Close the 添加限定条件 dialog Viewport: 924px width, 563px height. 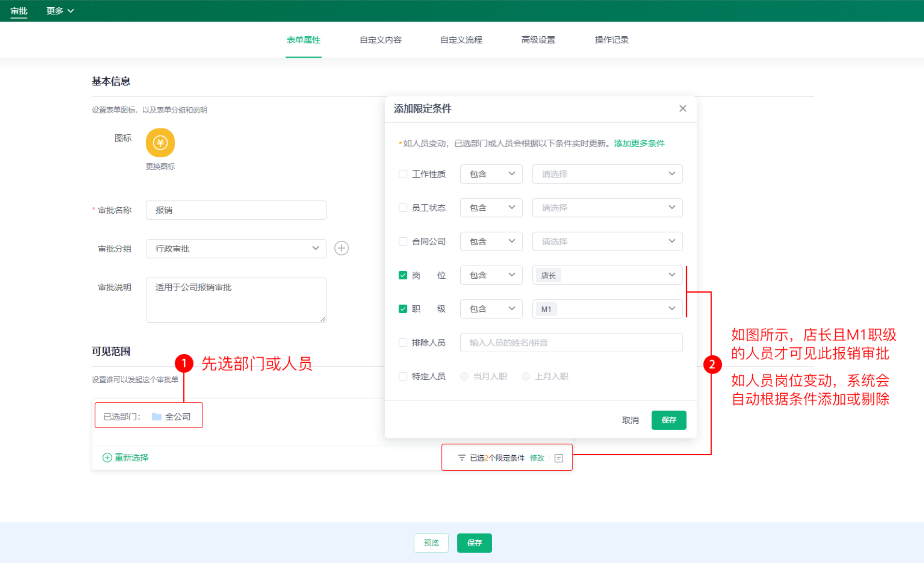coord(682,108)
